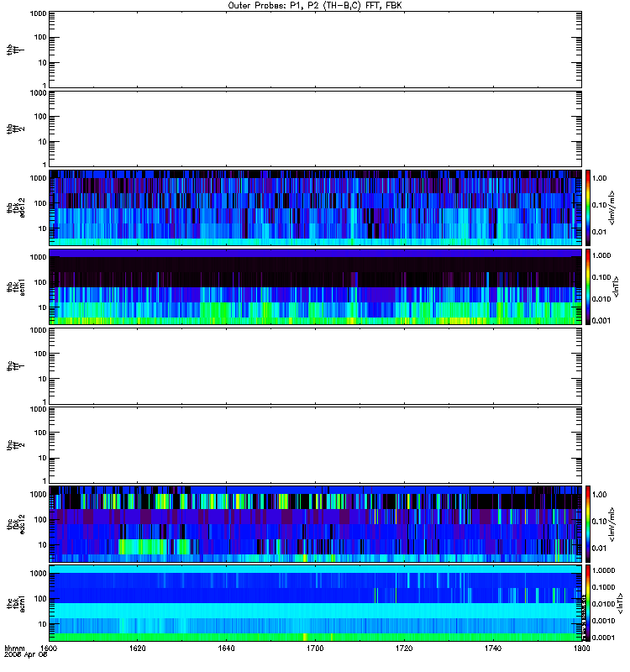Click the '1.00' value on thb edc12 color bar

coord(599,178)
